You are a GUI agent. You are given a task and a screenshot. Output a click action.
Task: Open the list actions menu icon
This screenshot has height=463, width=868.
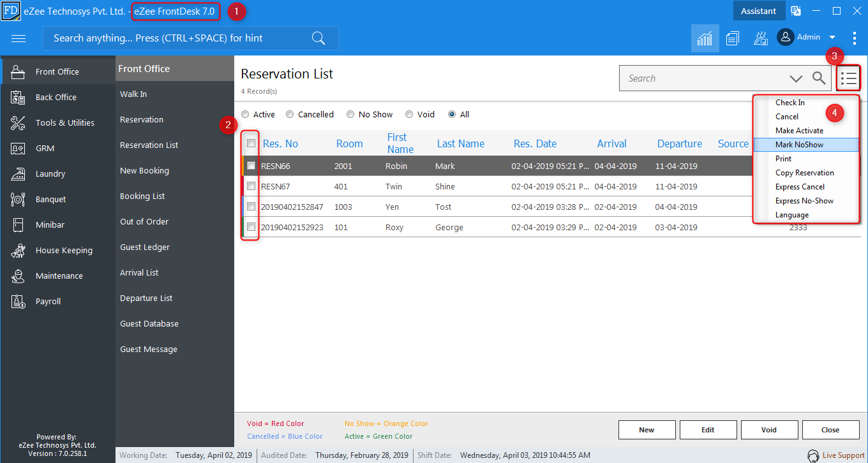point(848,78)
